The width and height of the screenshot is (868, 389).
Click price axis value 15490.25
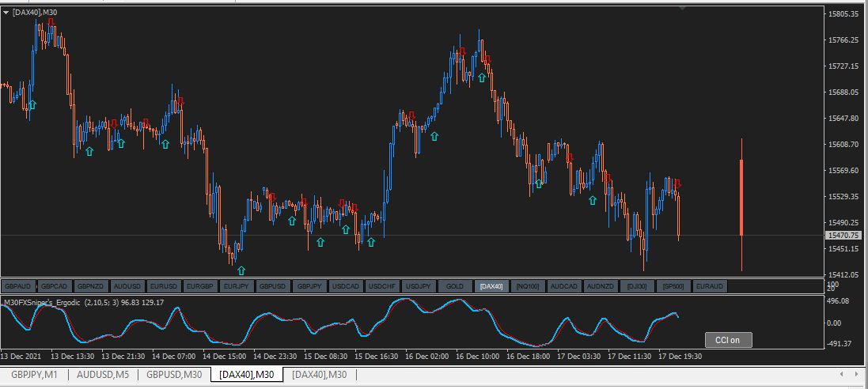point(845,222)
